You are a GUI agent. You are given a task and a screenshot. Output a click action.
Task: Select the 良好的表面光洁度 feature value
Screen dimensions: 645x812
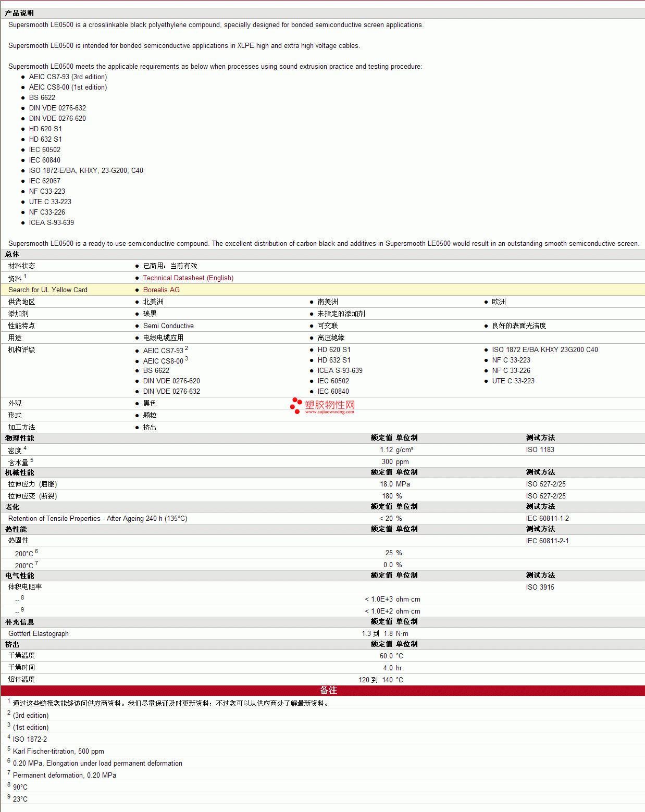tap(519, 326)
